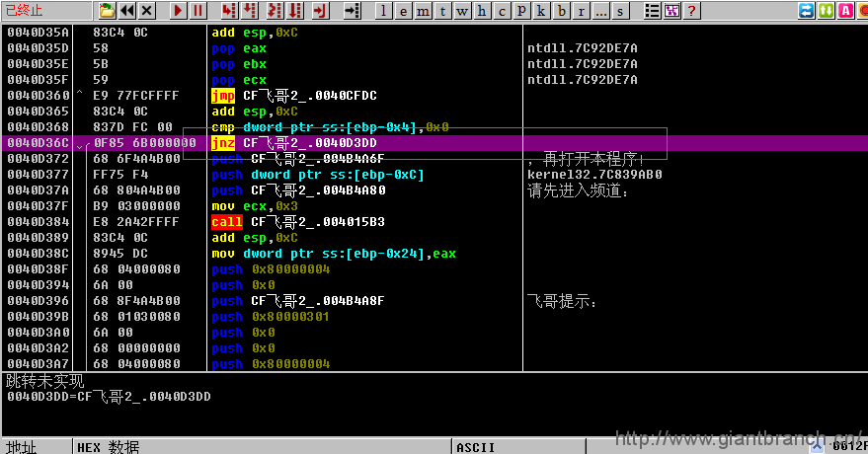Select 'push dword ptr ss:[ebp-0xC]' line
The image size is (868, 454).
coord(318,174)
